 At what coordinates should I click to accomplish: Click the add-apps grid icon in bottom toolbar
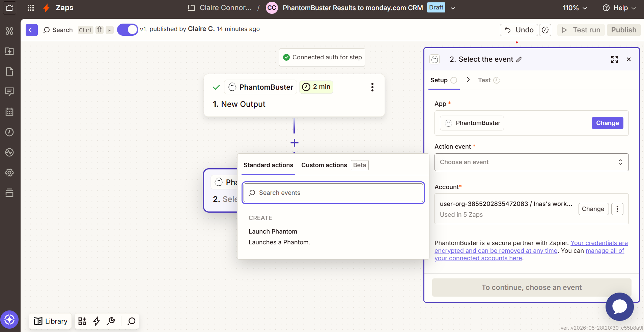[x=82, y=321]
